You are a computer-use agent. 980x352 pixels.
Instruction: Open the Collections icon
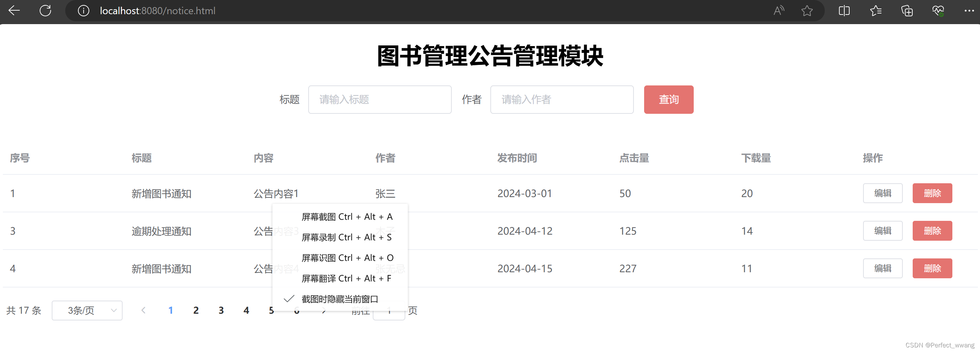pos(907,11)
